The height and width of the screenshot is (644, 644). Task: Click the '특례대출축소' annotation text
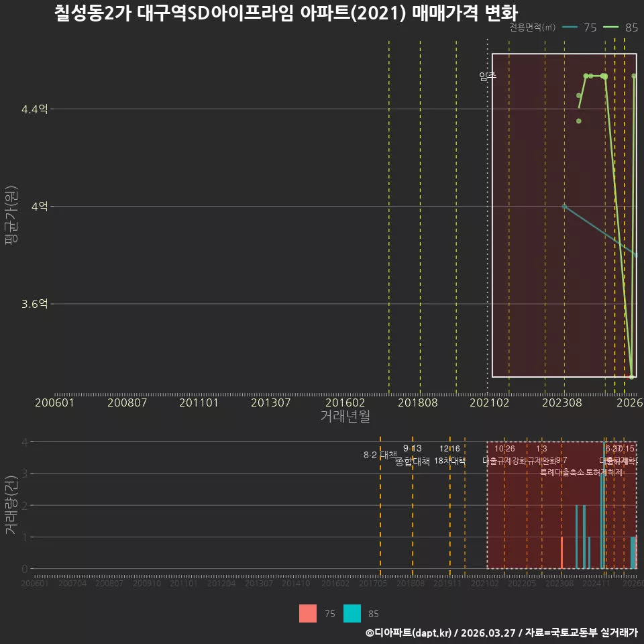coord(562,472)
